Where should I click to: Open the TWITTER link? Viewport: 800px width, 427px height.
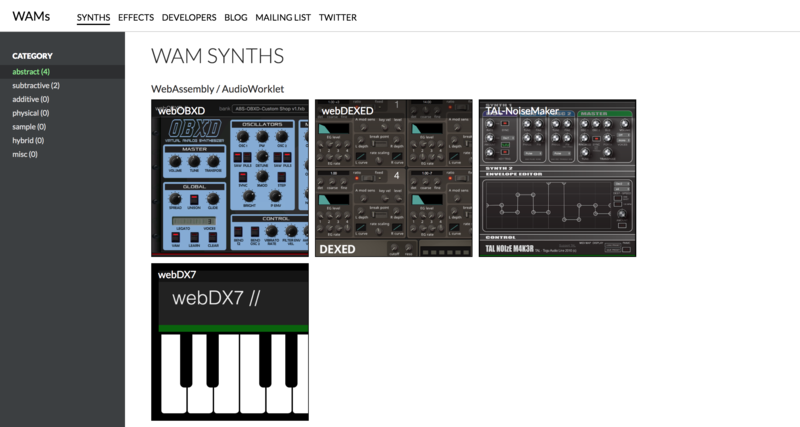pyautogui.click(x=337, y=17)
